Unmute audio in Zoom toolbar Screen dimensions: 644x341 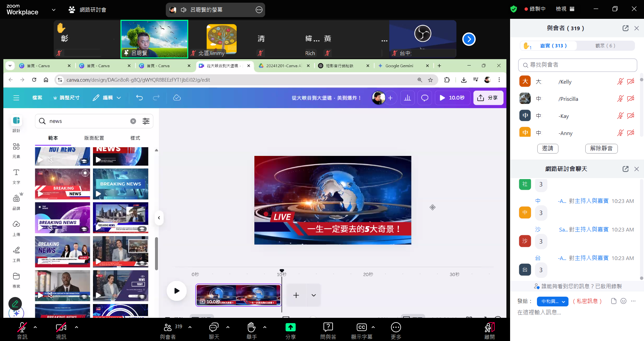[22, 331]
